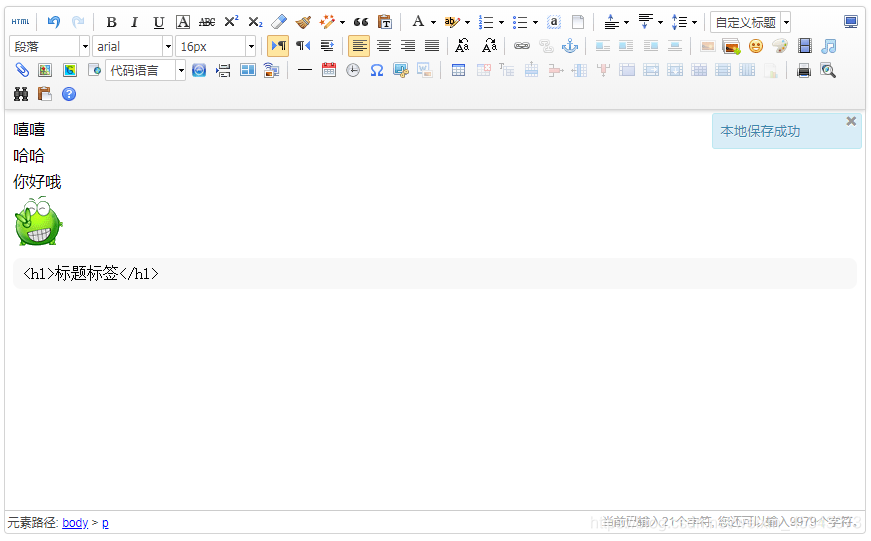Apply font color with A button

coord(418,22)
